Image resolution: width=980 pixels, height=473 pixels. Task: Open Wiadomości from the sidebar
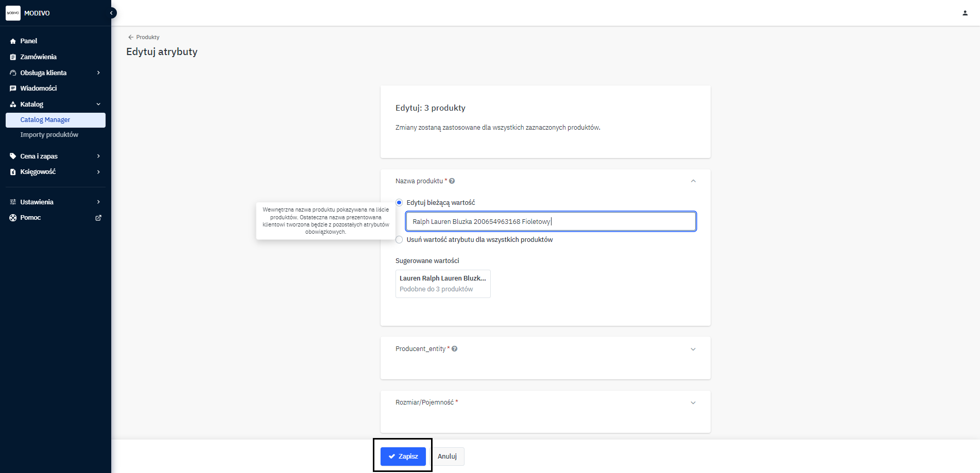38,89
